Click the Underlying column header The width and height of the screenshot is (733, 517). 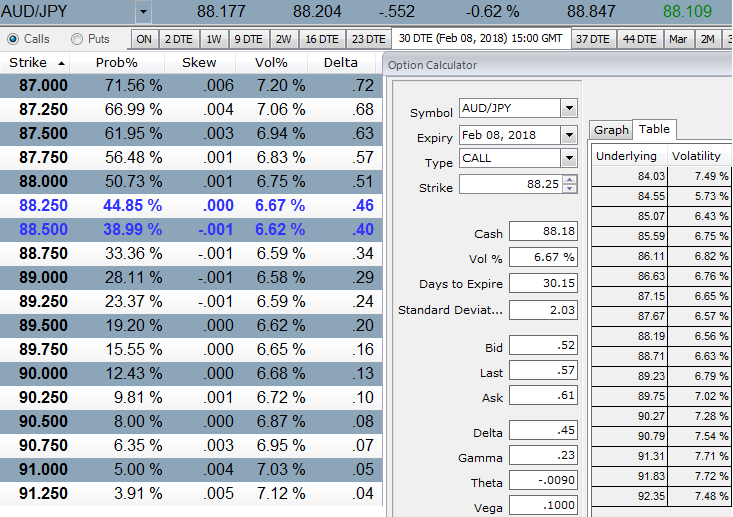(x=629, y=156)
